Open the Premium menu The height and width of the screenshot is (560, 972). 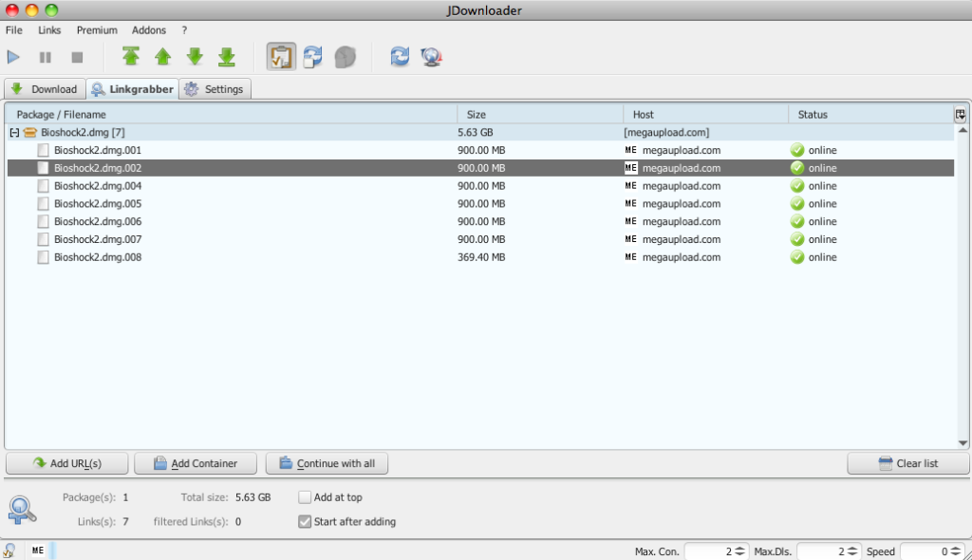pos(97,29)
